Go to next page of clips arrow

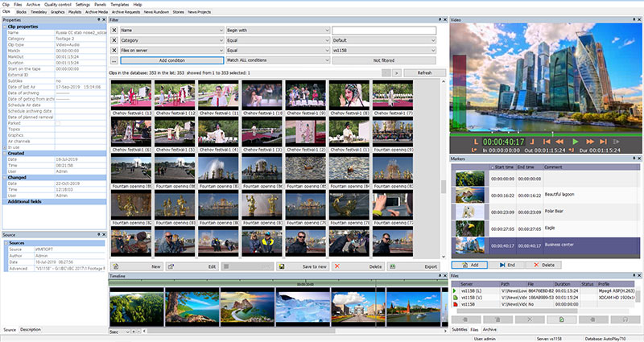click(395, 72)
